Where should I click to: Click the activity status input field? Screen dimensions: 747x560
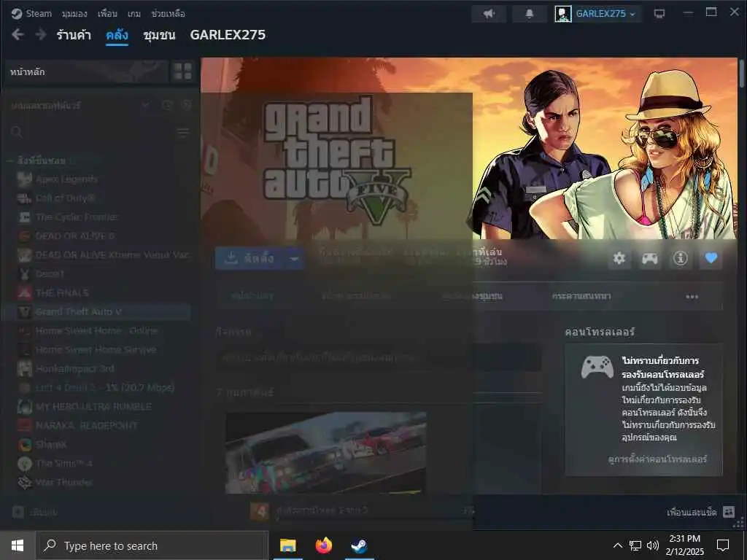[x=379, y=357]
